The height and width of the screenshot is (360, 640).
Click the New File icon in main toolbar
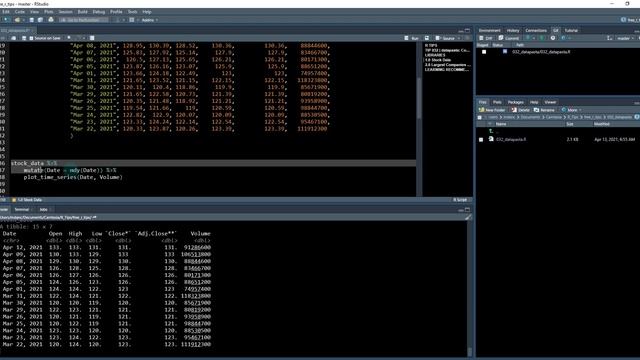(x=6, y=20)
